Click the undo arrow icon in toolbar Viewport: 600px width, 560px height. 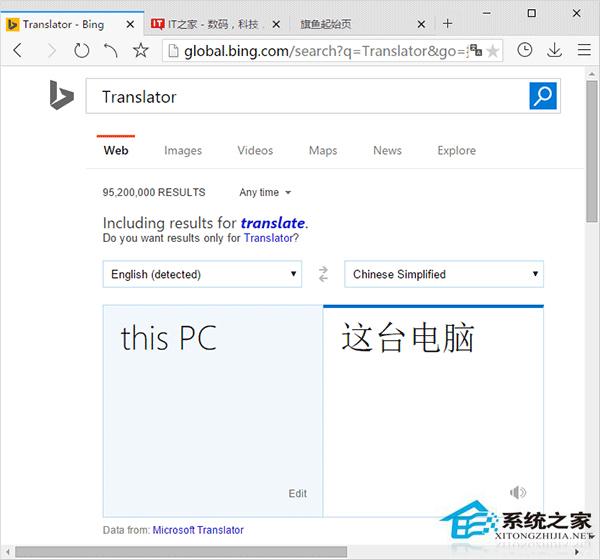[111, 50]
